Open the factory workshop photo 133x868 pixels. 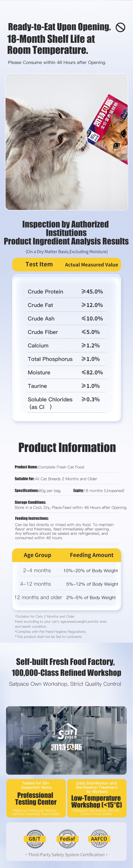[x=66, y=740]
